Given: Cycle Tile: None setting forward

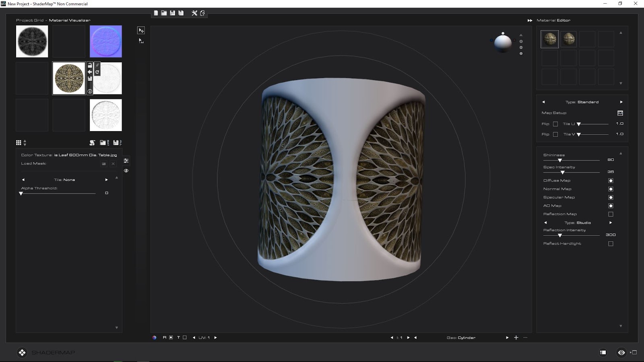Looking at the screenshot, I should point(106,179).
